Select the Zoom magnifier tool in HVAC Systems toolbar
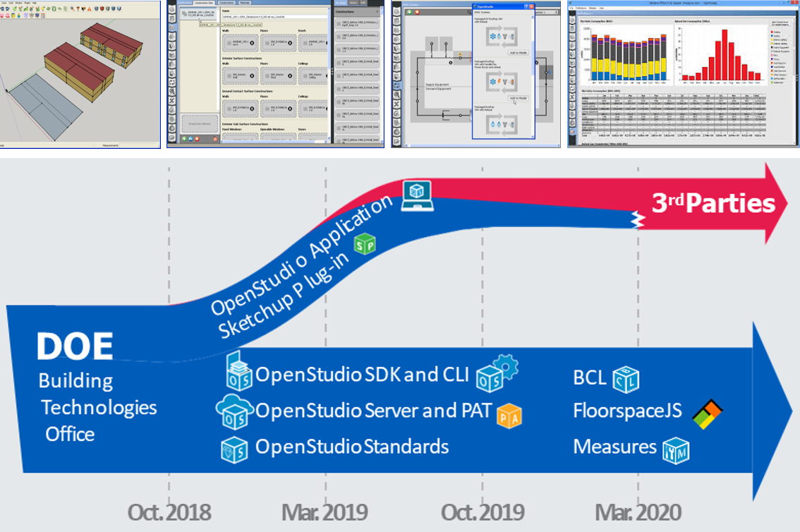This screenshot has height=532, width=800. pyautogui.click(x=468, y=12)
